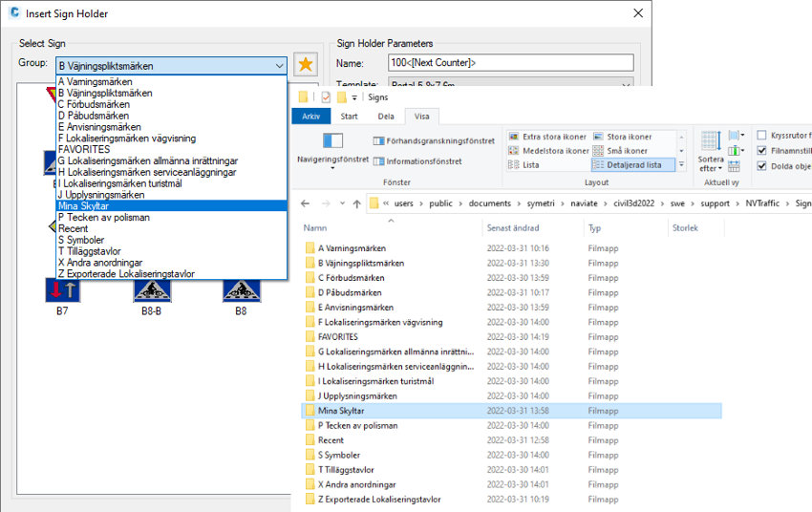This screenshot has width=812, height=512.
Task: Click civil3d2022 in the breadcrumb path
Action: coord(634,203)
